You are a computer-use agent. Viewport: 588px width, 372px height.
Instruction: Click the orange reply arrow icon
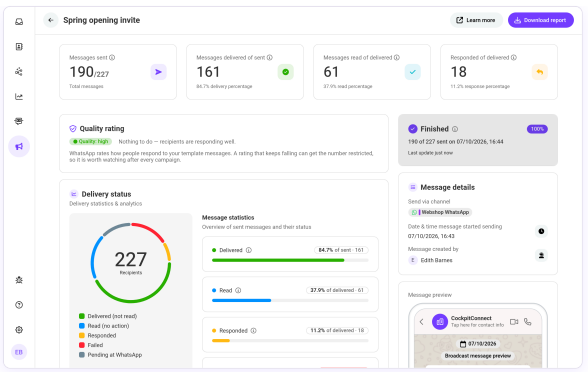coord(540,72)
